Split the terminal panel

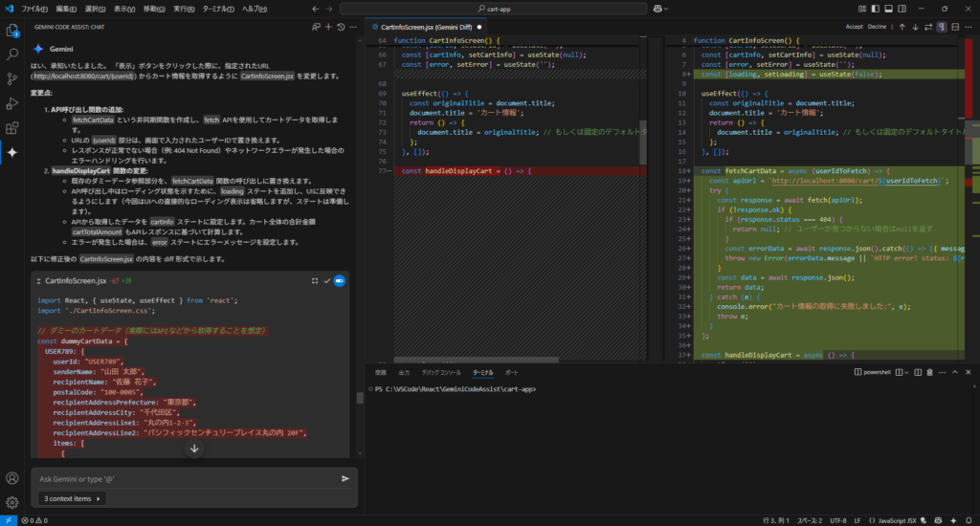[918, 372]
